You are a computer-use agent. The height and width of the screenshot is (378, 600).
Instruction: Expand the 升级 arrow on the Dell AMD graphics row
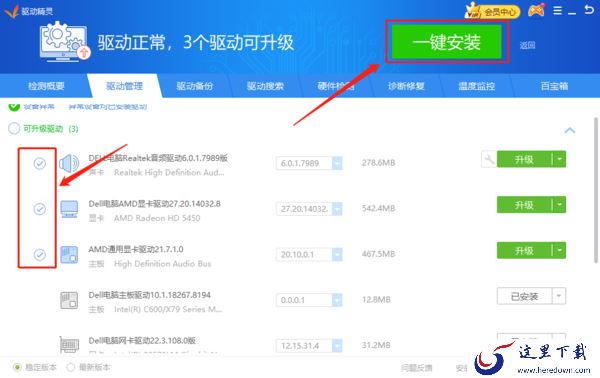click(x=559, y=205)
